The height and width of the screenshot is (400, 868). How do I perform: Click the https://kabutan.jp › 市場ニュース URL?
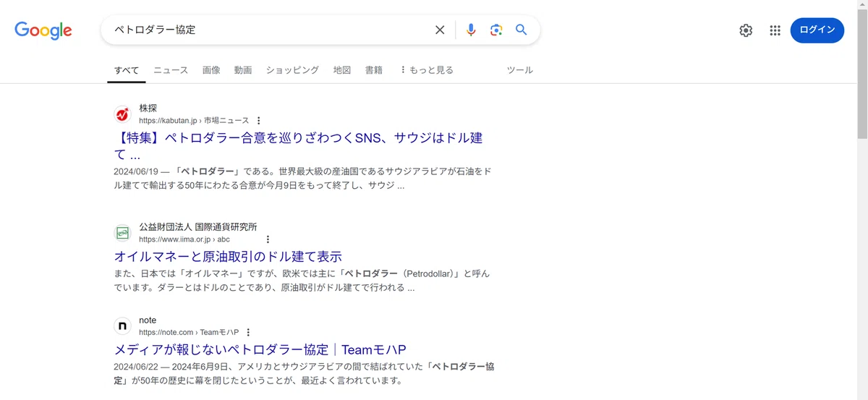194,121
